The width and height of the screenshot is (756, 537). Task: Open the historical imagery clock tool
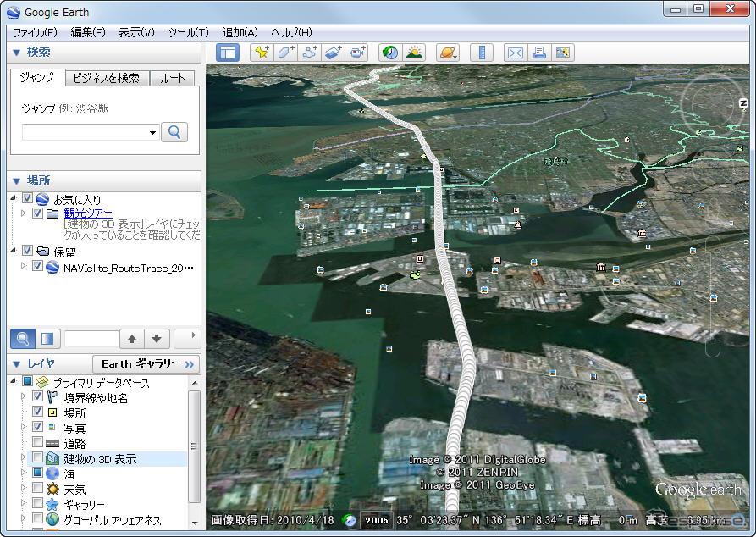point(390,53)
